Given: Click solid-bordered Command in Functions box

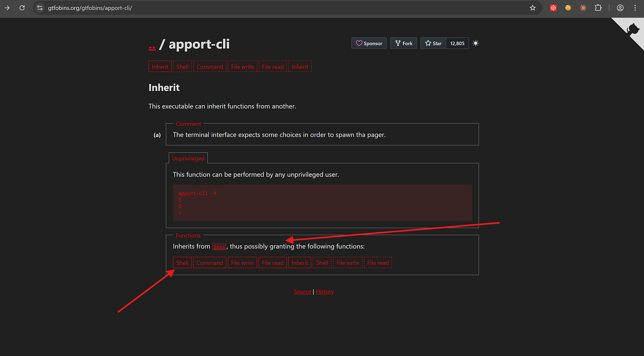Looking at the screenshot, I should click(x=210, y=263).
